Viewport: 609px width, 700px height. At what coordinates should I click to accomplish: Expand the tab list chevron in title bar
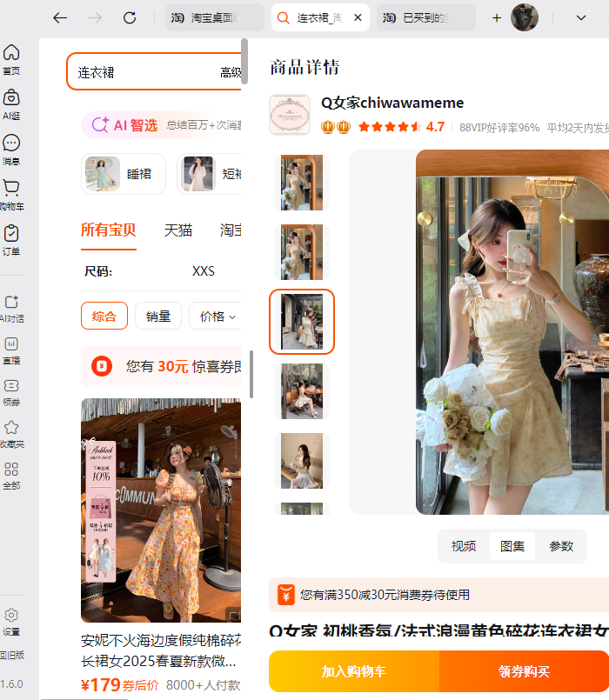[x=581, y=17]
